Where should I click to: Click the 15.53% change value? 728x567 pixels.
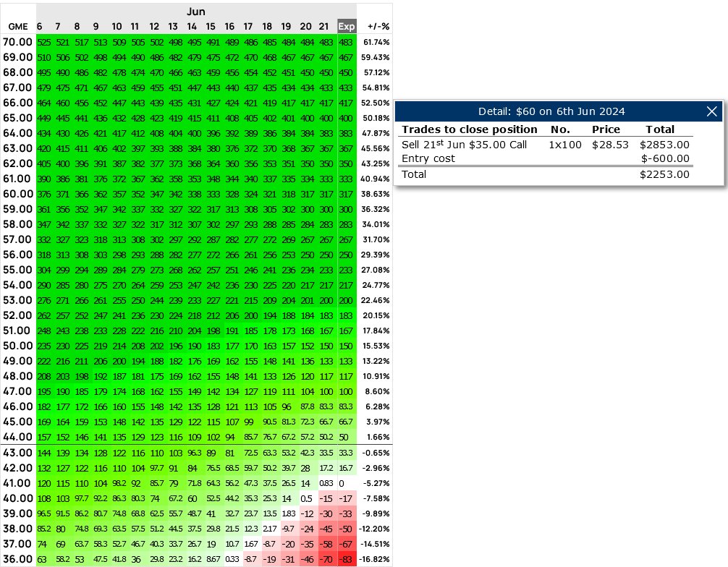[x=376, y=346]
